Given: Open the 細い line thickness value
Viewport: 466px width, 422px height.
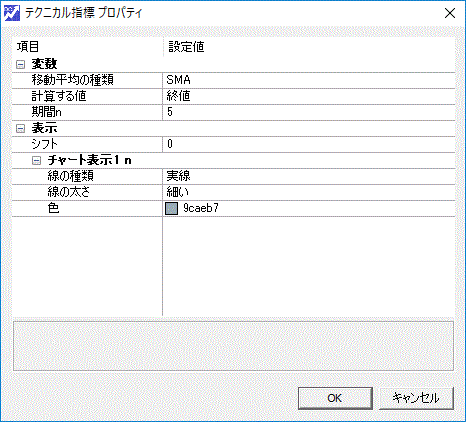Looking at the screenshot, I should tap(309, 192).
